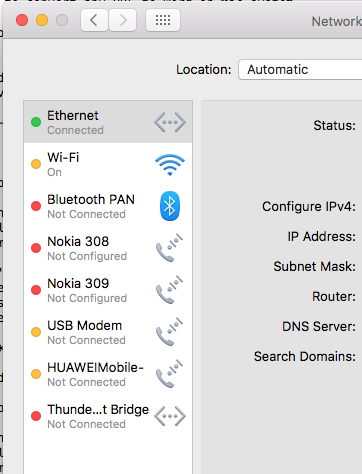Select the Nokia 309 service

[x=108, y=290]
